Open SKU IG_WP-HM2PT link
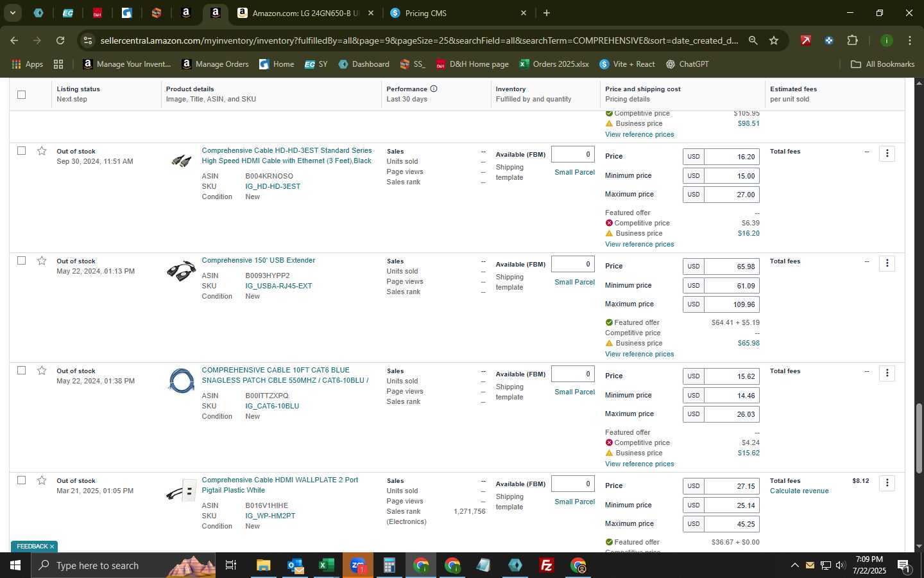Image resolution: width=924 pixels, height=578 pixels. coord(270,516)
